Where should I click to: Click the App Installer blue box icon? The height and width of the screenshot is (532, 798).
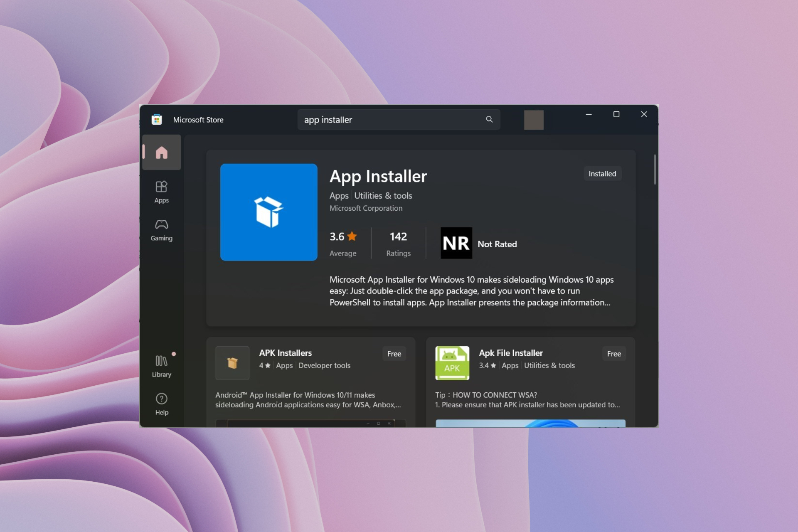coord(269,212)
